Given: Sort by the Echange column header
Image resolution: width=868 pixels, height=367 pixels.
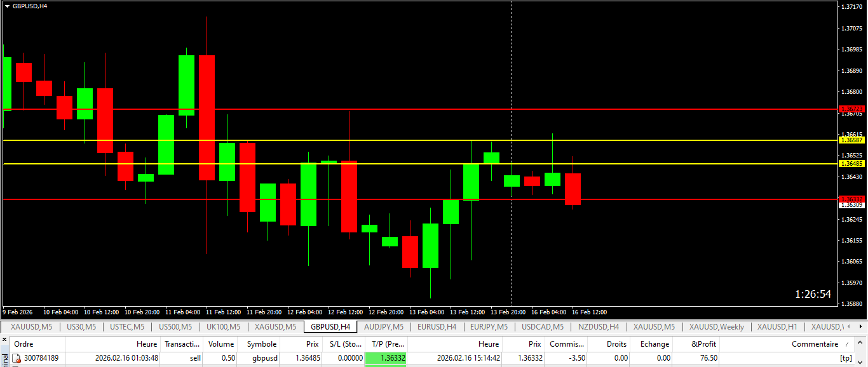Looking at the screenshot, I should pyautogui.click(x=651, y=344).
